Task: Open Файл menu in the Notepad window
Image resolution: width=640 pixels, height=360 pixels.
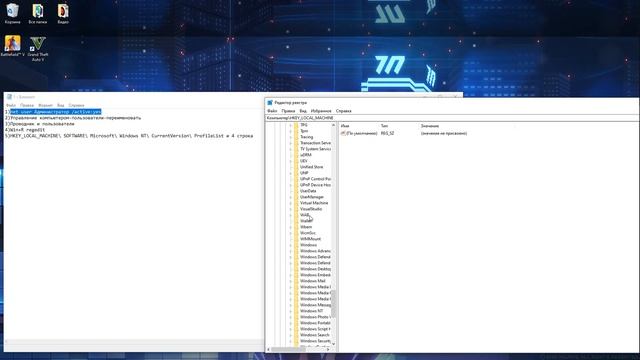Action: coord(11,105)
